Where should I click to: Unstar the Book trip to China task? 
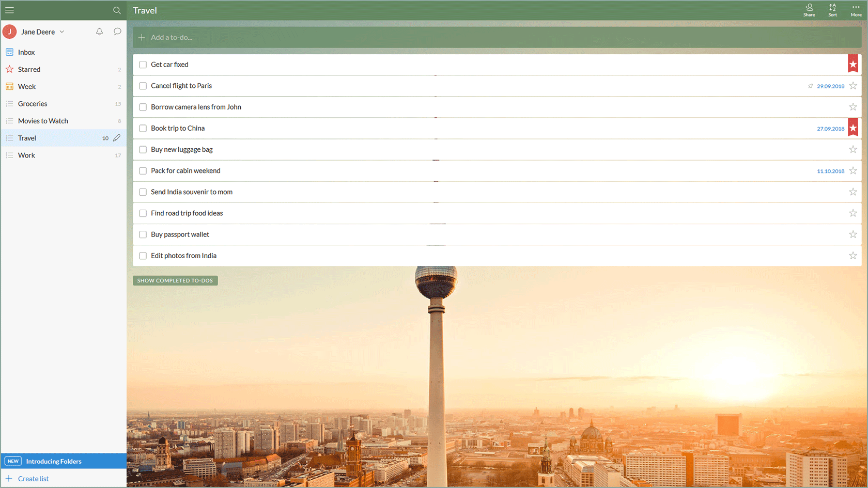[853, 128]
